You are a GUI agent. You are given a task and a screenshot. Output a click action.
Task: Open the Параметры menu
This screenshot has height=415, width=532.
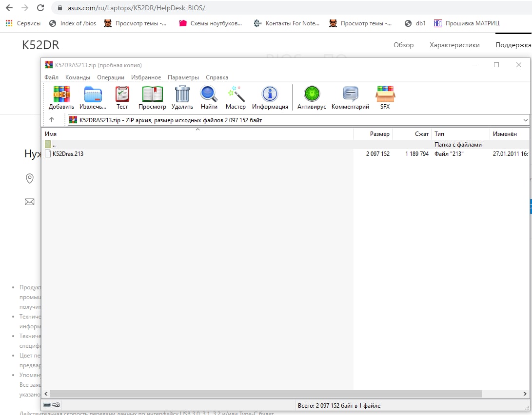tap(183, 77)
